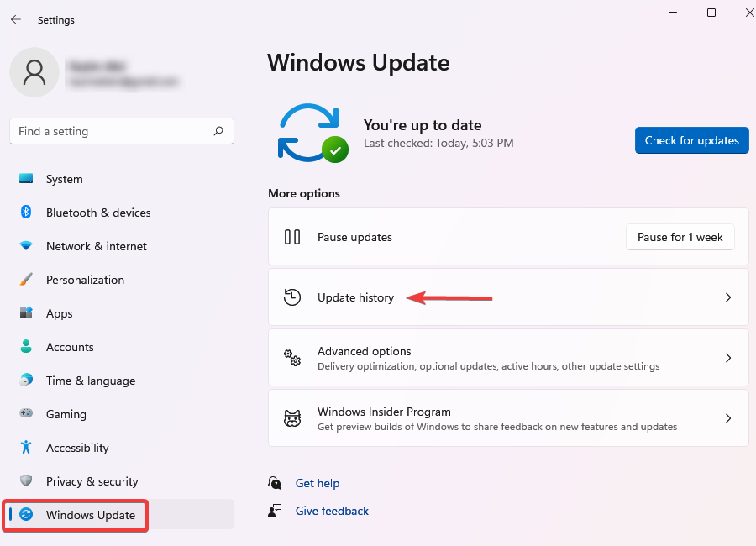Open the System settings category
Screen dimensions: 756x546
(x=122, y=179)
